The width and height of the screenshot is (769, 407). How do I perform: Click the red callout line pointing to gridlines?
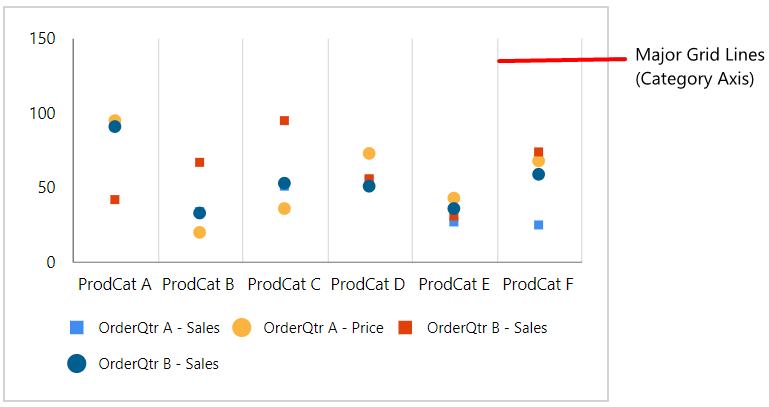coord(562,60)
